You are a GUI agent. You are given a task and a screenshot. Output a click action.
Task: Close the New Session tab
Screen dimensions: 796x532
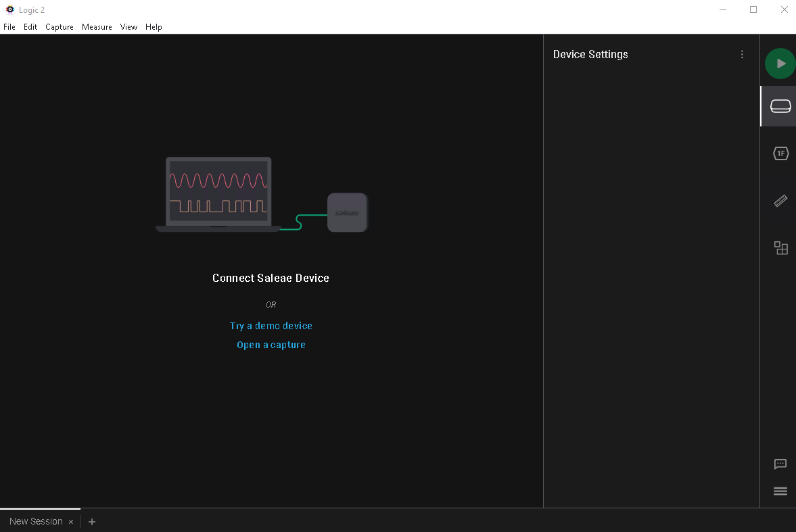click(x=71, y=522)
